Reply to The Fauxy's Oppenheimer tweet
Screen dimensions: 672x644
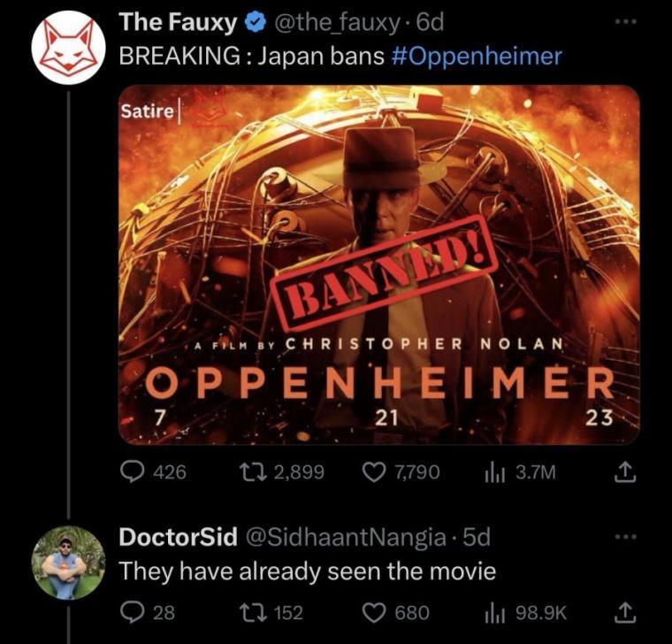(132, 472)
